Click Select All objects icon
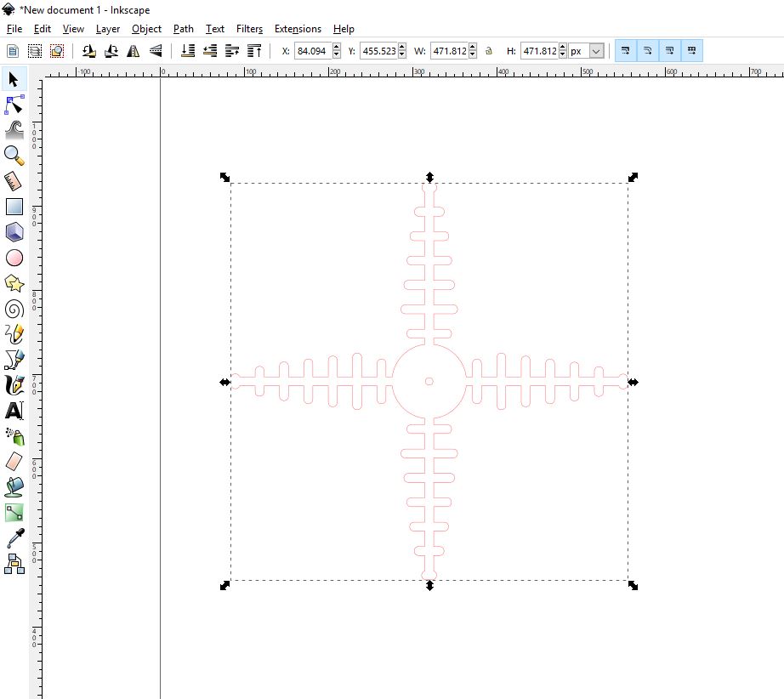Image resolution: width=784 pixels, height=699 pixels. (x=13, y=50)
